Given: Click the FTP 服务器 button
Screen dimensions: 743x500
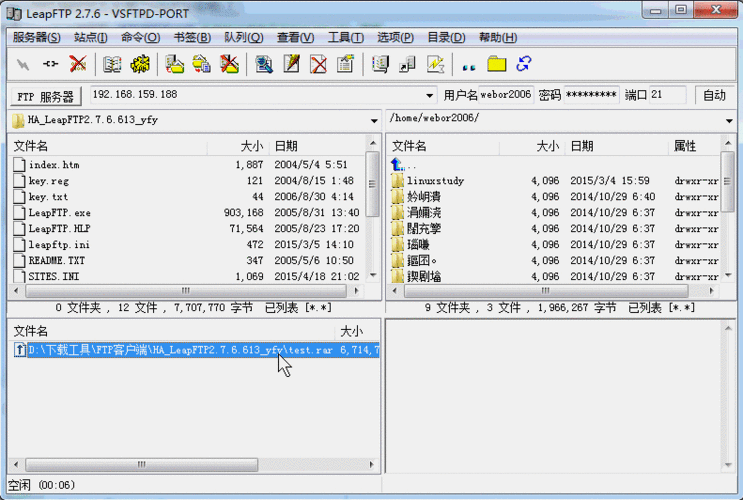Looking at the screenshot, I should pos(44,96).
